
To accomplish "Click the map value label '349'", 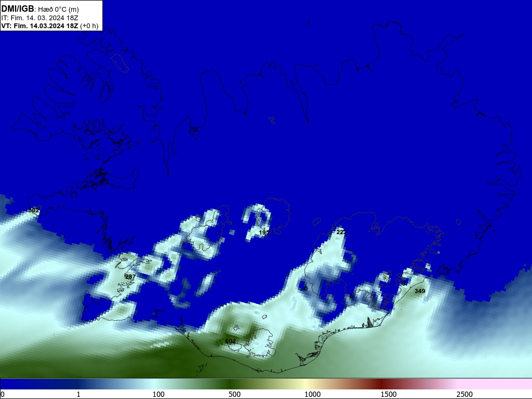I will tap(420, 291).
